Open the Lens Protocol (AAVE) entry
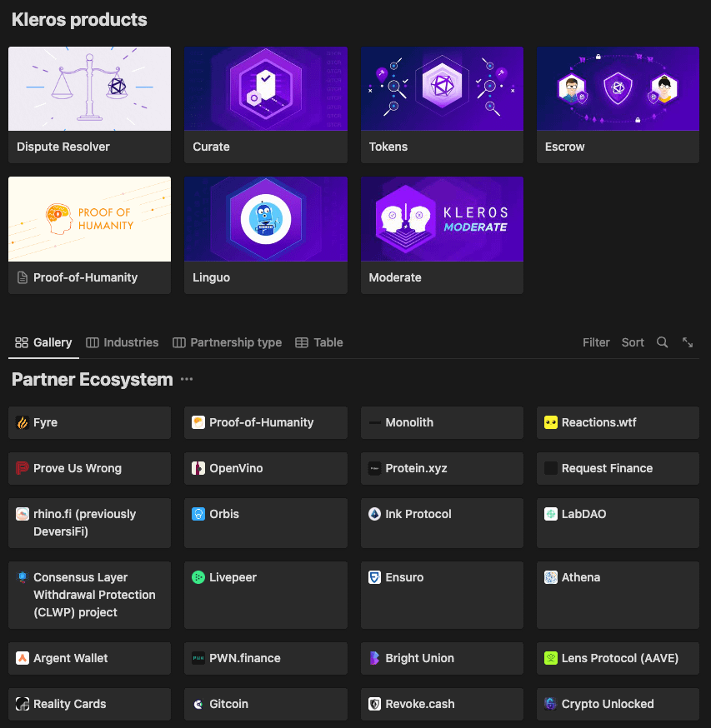 [619, 658]
